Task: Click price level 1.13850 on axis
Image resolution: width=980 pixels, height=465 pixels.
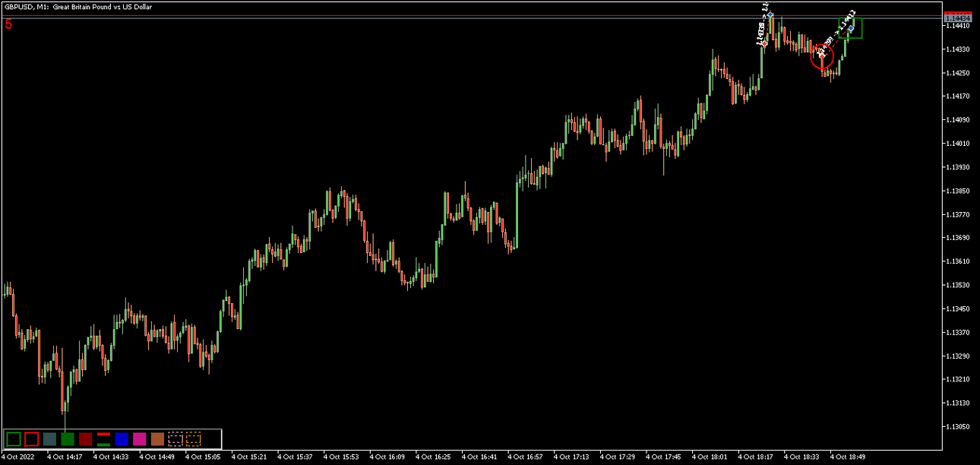Action: (959, 191)
